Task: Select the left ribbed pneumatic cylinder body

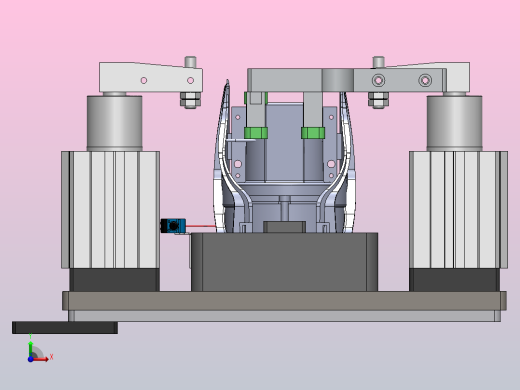Action: pyautogui.click(x=110, y=210)
